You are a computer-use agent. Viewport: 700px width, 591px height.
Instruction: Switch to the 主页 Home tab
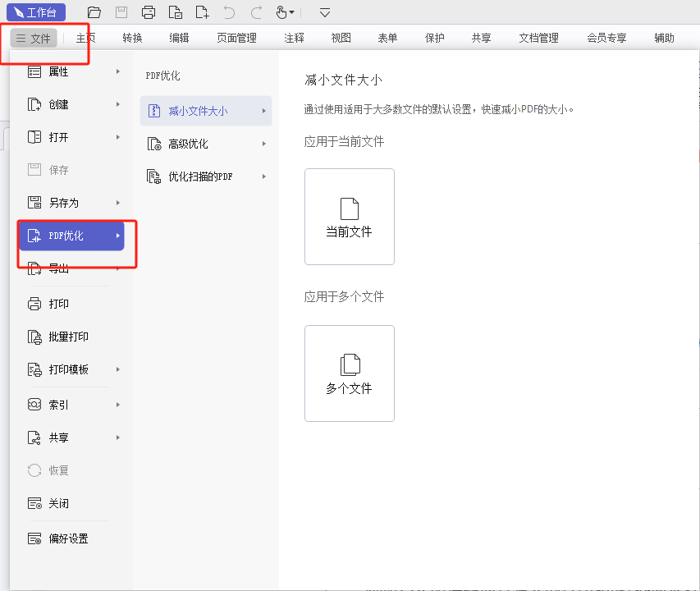pos(85,37)
